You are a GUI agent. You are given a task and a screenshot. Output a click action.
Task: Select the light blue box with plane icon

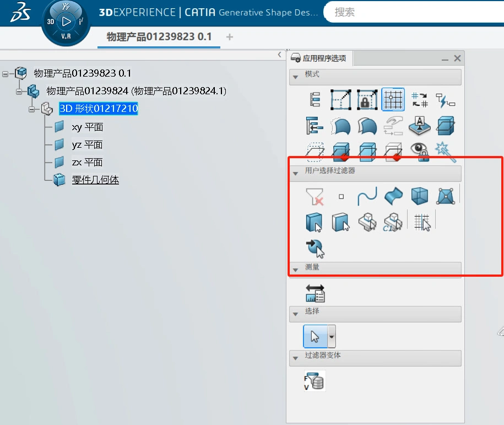click(367, 152)
